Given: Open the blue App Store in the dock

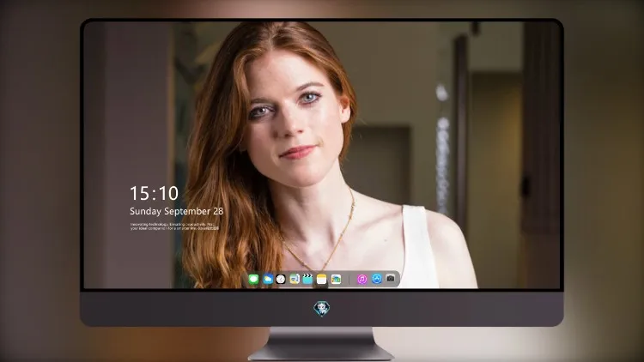Looking at the screenshot, I should click(377, 279).
